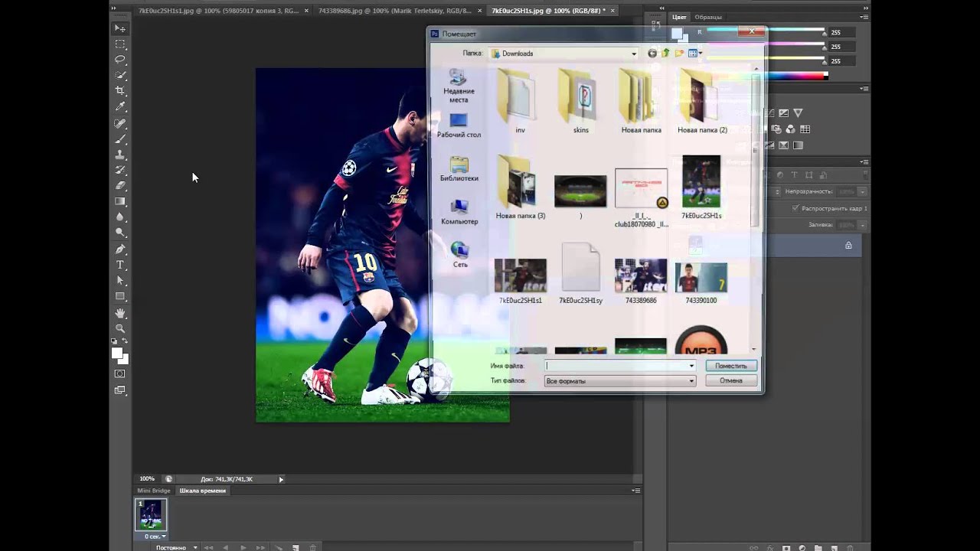
Task: Switch to the Mini Bridge tab
Action: 154,491
